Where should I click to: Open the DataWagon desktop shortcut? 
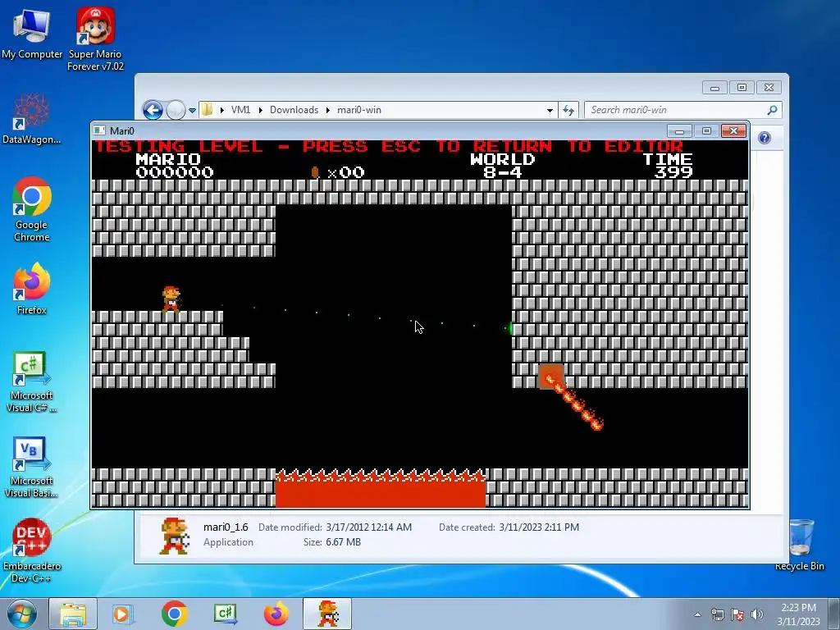32,119
